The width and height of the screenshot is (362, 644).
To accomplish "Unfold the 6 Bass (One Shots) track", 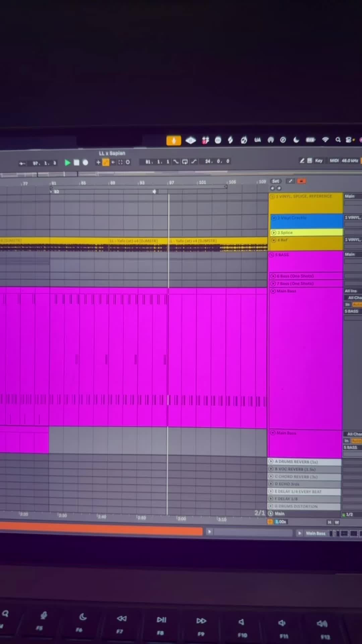I will click(x=273, y=276).
